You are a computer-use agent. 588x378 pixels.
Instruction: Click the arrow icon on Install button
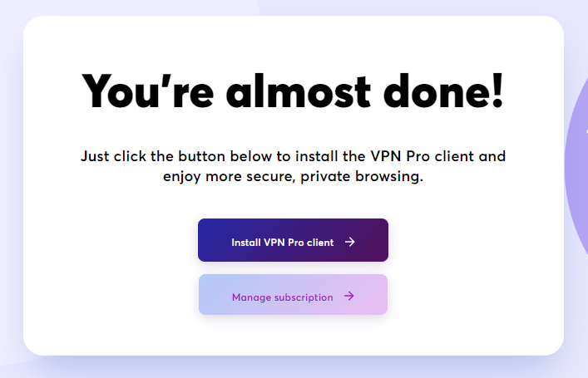[x=350, y=243]
